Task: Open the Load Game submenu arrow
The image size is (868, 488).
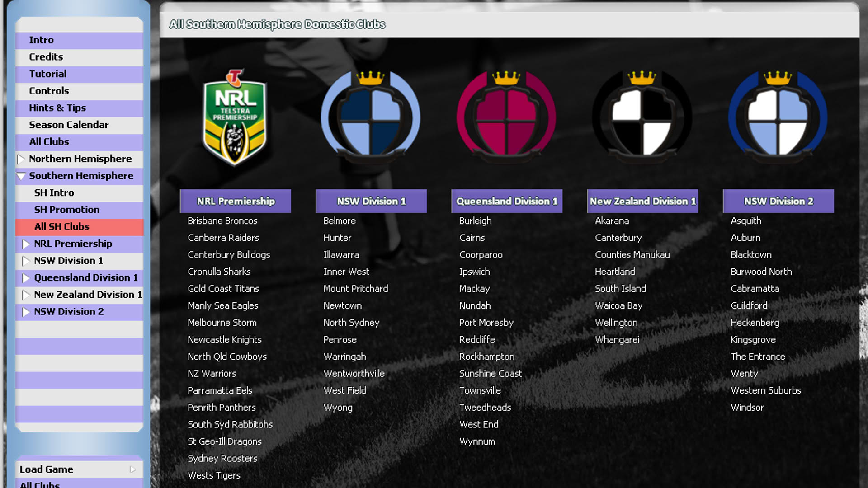Action: (x=132, y=469)
